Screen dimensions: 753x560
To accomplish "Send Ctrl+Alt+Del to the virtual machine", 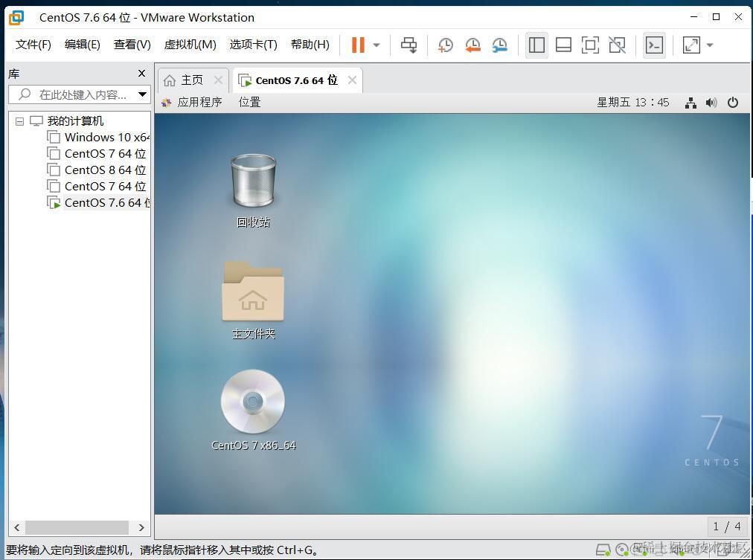I will (408, 45).
